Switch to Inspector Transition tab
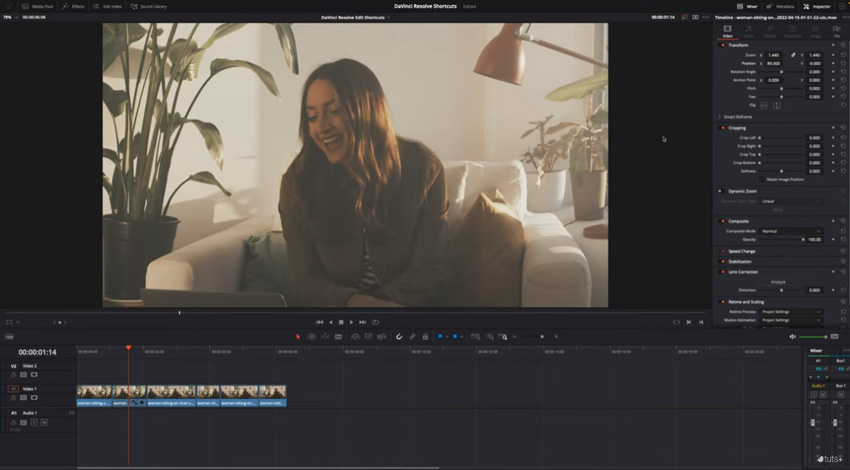The image size is (850, 470). coord(793,31)
